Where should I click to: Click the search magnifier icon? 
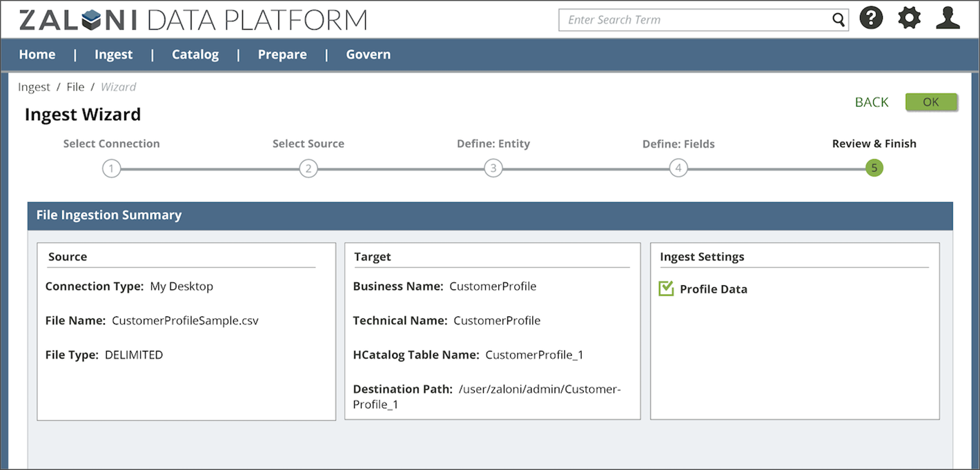(x=839, y=20)
